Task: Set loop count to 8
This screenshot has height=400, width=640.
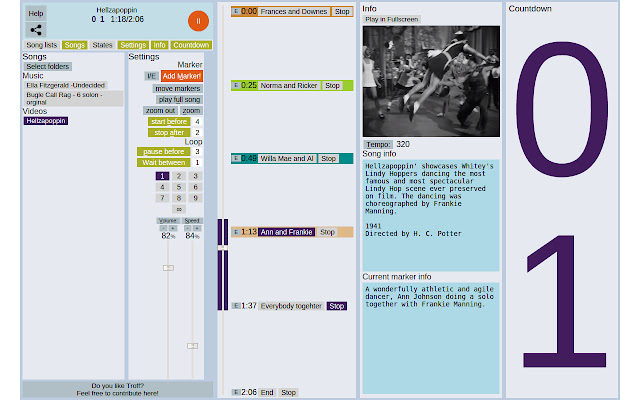Action: [179, 198]
